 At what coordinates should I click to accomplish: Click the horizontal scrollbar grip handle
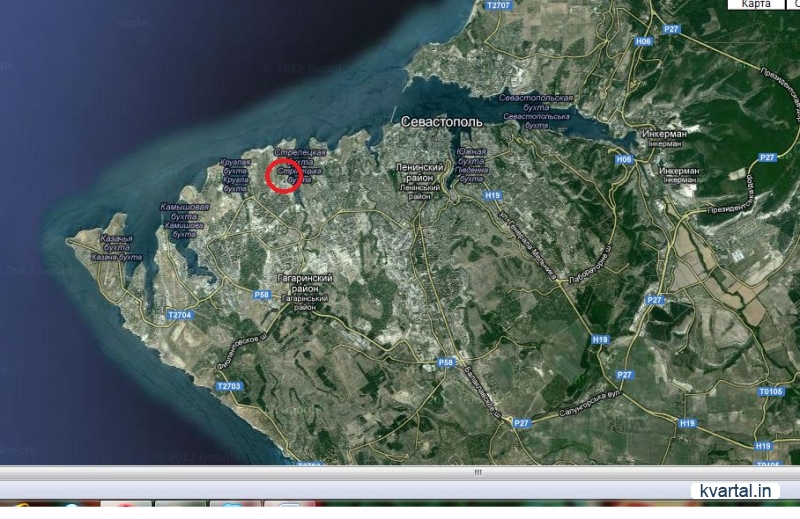coord(477,472)
